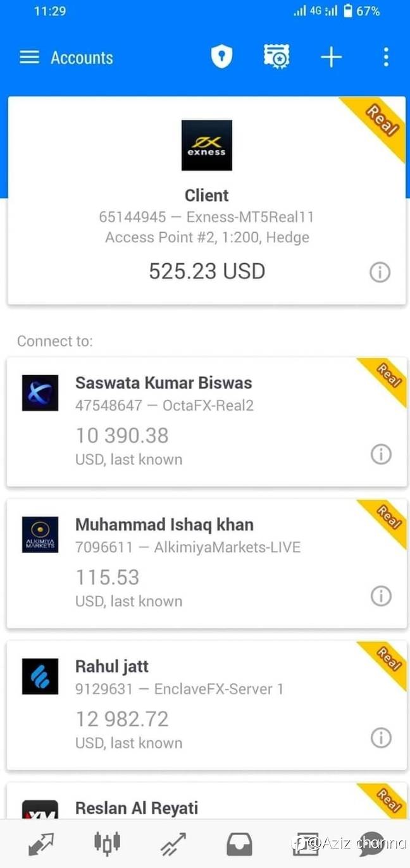Open the hamburger navigation menu
This screenshot has height=868, width=410.
point(30,58)
